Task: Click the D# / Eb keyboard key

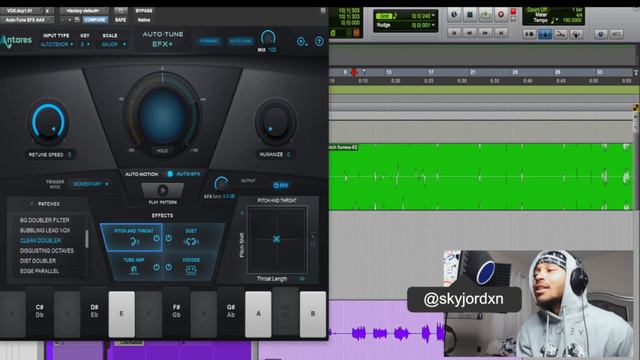Action: click(x=94, y=311)
